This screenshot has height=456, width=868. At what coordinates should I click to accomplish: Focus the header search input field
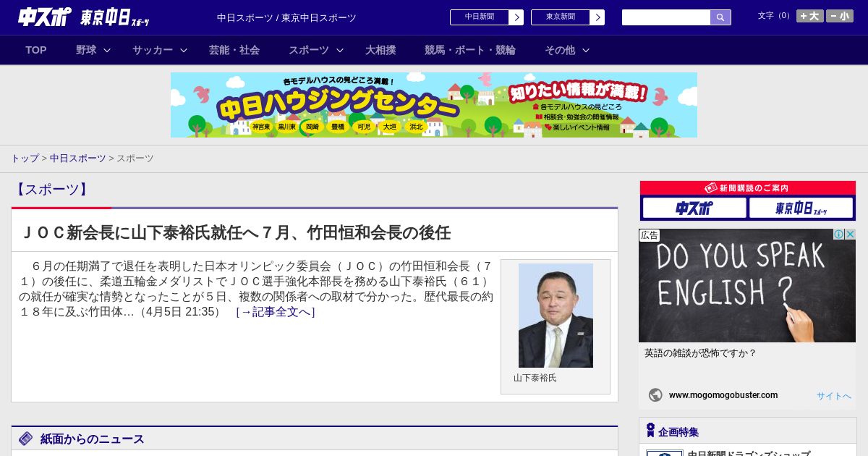click(666, 17)
